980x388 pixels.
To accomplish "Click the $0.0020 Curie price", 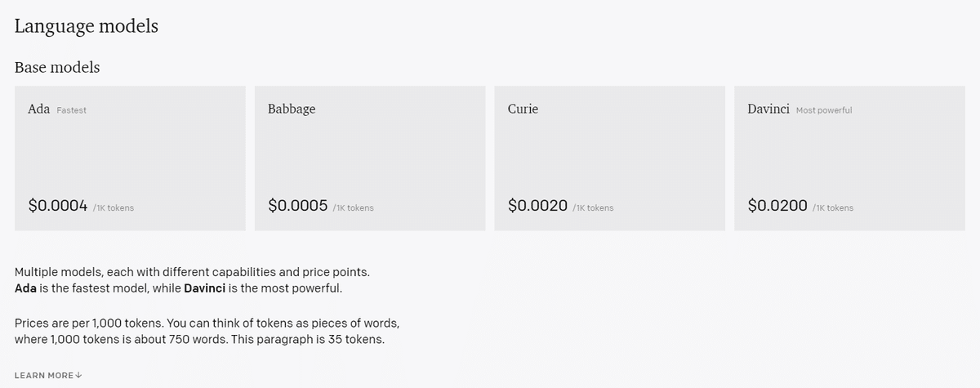I will tap(537, 206).
